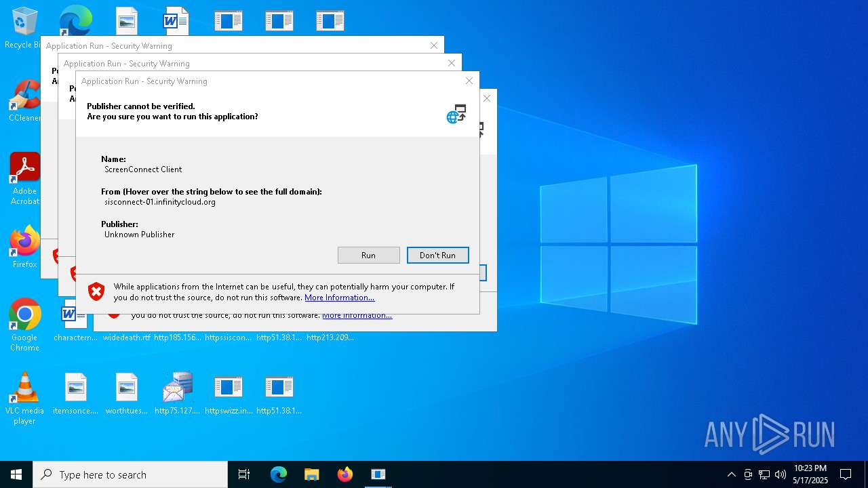Click the Unknown Publisher text
868x488 pixels.
click(140, 235)
